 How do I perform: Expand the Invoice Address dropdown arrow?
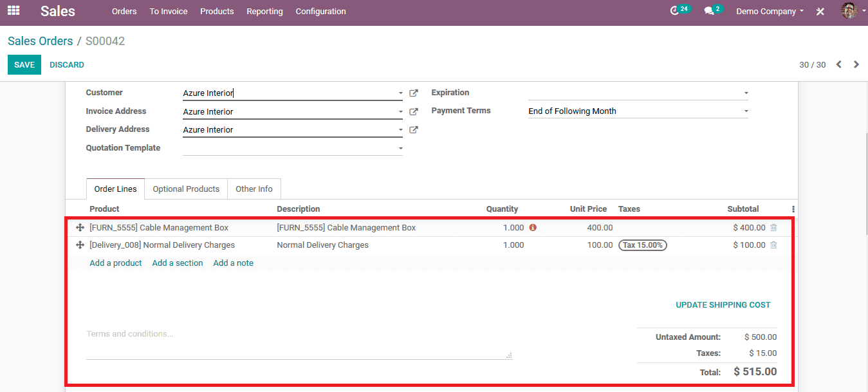pos(401,111)
